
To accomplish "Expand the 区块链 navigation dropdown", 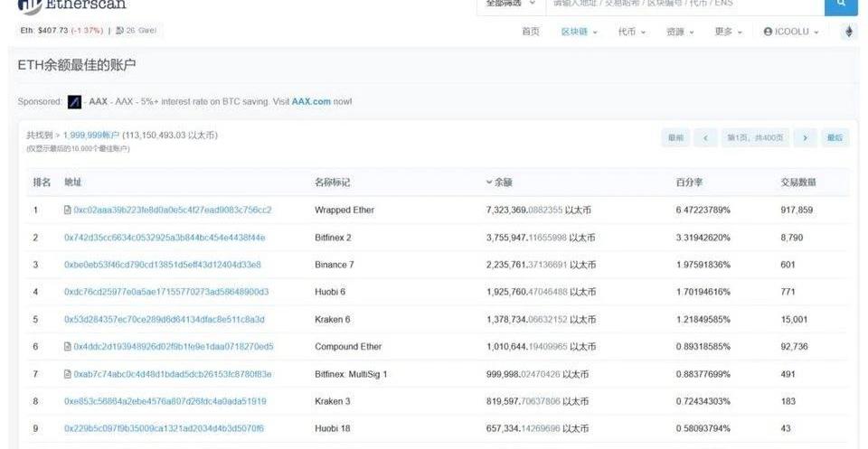I will pos(580,32).
